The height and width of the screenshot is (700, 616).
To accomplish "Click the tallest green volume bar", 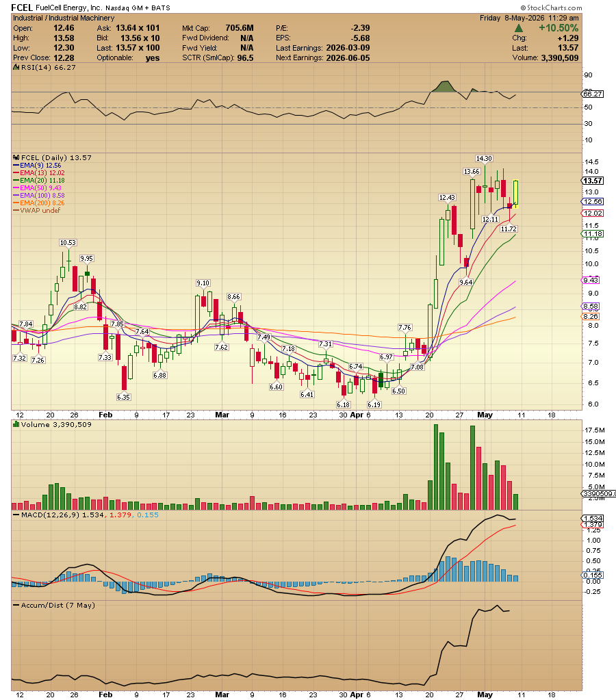I will pos(436,467).
